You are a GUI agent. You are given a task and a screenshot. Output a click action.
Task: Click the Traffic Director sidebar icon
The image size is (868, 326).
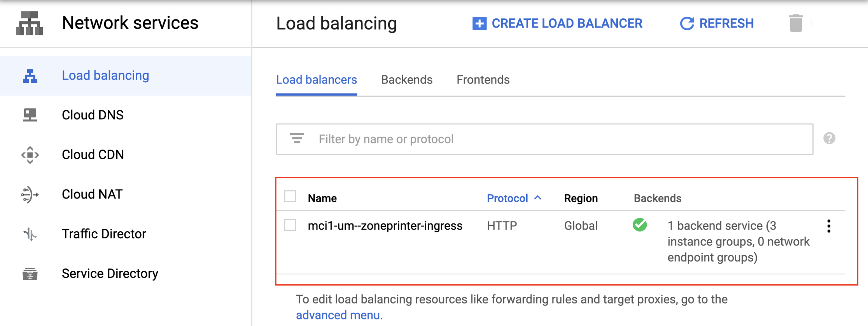tap(30, 234)
